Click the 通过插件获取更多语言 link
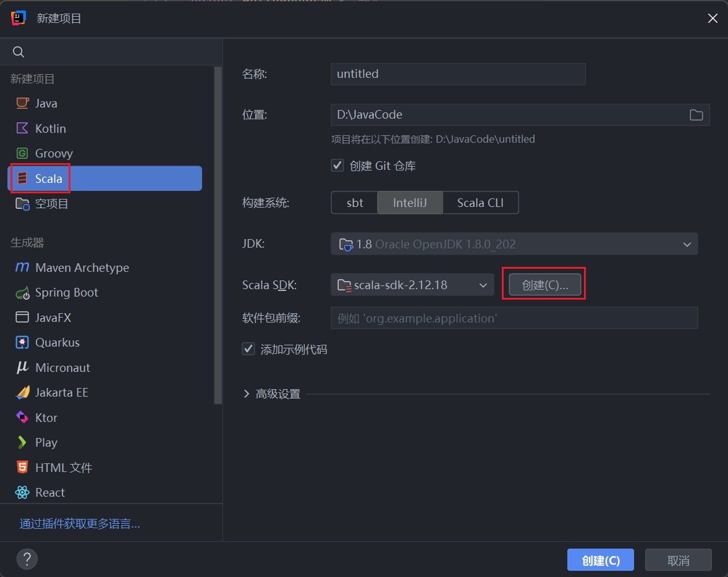Screen dimensions: 728x577 (80, 524)
